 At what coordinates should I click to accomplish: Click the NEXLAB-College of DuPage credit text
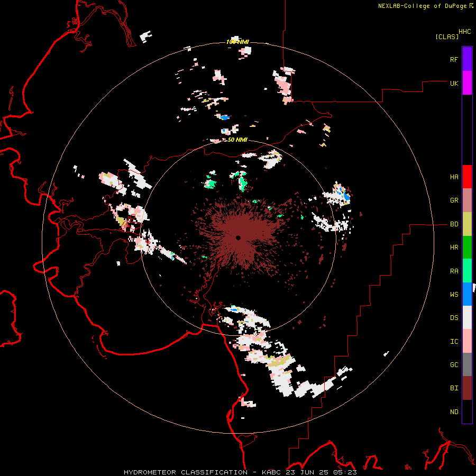[424, 6]
